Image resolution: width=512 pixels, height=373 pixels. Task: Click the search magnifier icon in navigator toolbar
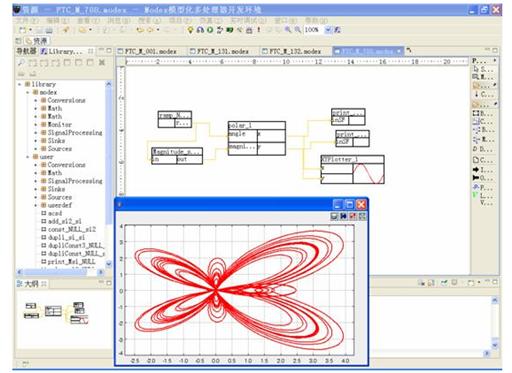[21, 62]
